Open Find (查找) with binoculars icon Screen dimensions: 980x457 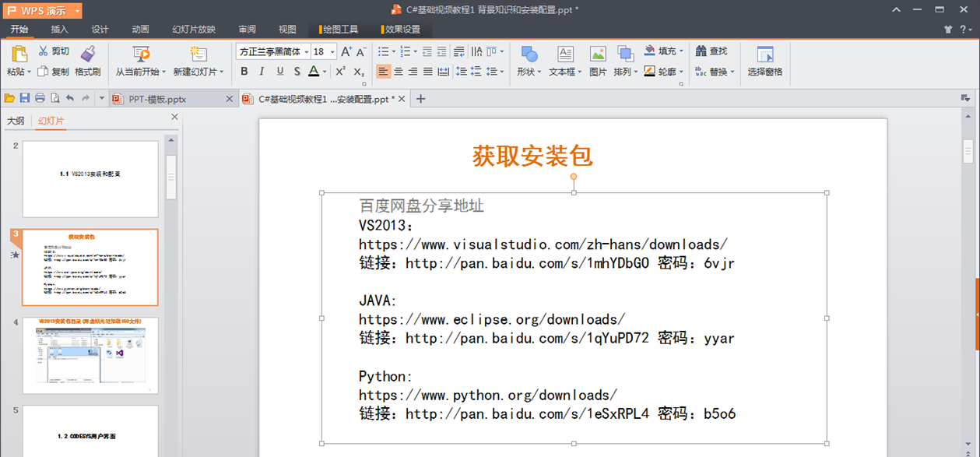[x=711, y=51]
